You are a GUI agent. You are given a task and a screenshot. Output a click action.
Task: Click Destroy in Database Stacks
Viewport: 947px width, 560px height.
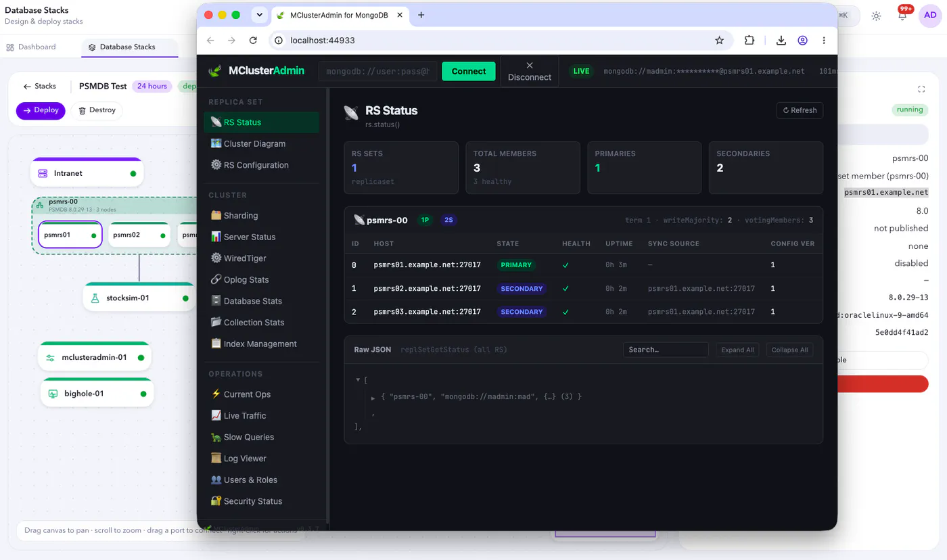97,110
